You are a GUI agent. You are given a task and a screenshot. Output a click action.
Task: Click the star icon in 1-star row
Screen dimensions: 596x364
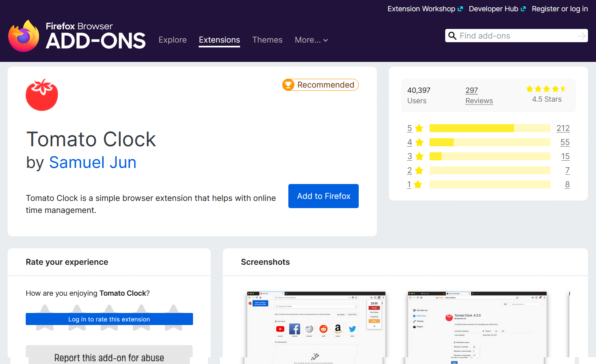(x=418, y=184)
